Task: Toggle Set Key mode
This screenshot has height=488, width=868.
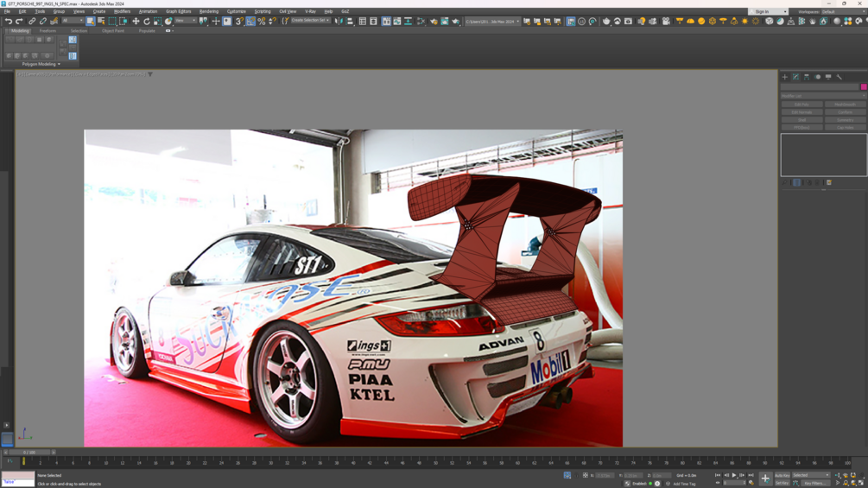Action: tap(782, 483)
